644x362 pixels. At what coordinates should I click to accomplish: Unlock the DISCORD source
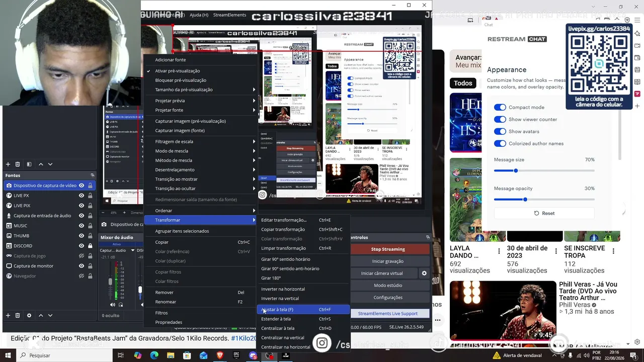pos(90,246)
